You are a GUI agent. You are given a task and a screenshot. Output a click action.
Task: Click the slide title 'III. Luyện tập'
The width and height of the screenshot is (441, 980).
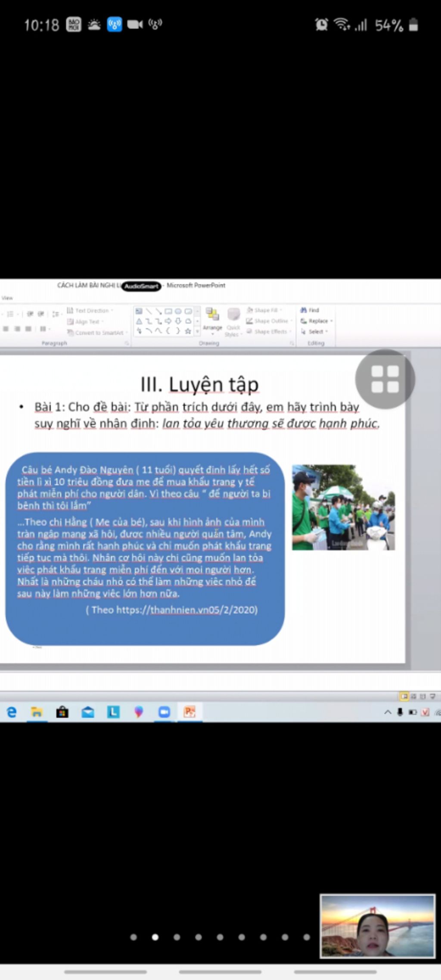(x=200, y=384)
